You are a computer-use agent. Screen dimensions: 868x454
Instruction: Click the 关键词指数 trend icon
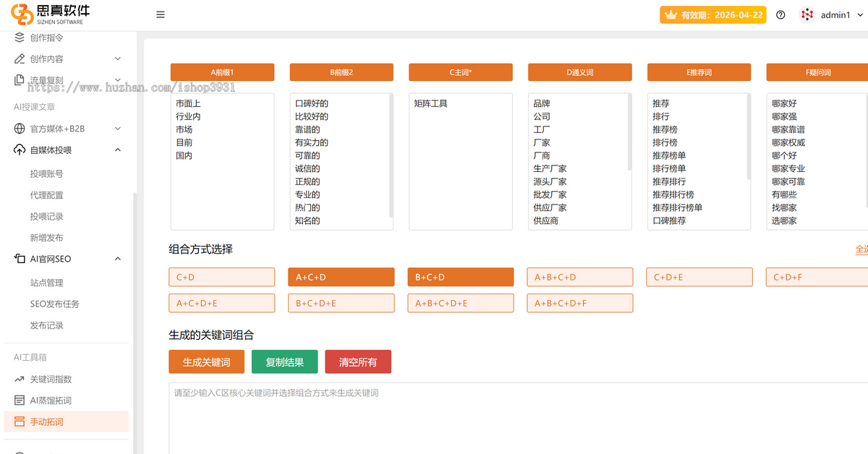(20, 379)
